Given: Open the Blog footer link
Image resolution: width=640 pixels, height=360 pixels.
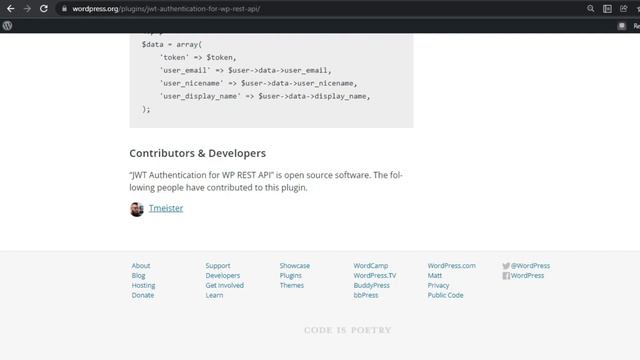Looking at the screenshot, I should [138, 276].
